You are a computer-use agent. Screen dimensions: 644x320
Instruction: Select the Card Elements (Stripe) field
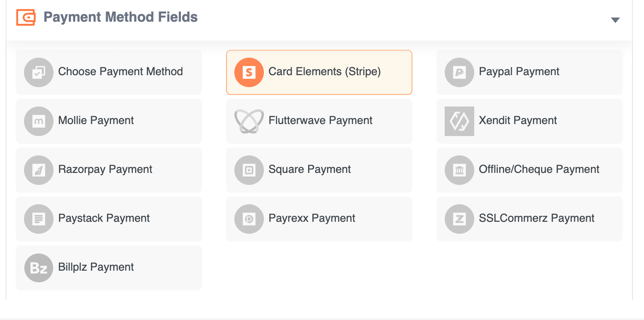[319, 72]
